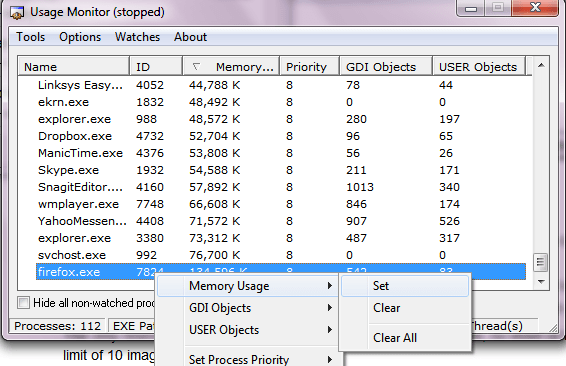Open the Options menu
The height and width of the screenshot is (366, 566).
(x=80, y=37)
